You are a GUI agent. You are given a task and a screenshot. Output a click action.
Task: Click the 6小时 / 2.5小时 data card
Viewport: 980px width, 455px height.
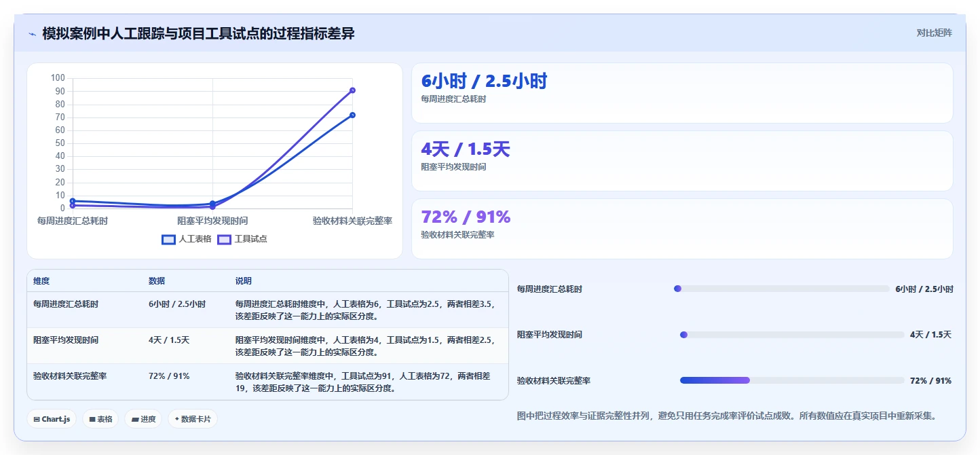click(682, 93)
